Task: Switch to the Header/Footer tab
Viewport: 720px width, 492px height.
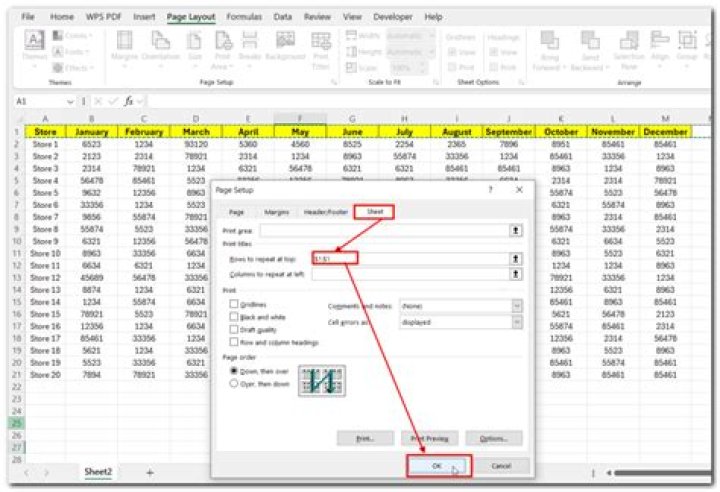Action: pos(326,212)
